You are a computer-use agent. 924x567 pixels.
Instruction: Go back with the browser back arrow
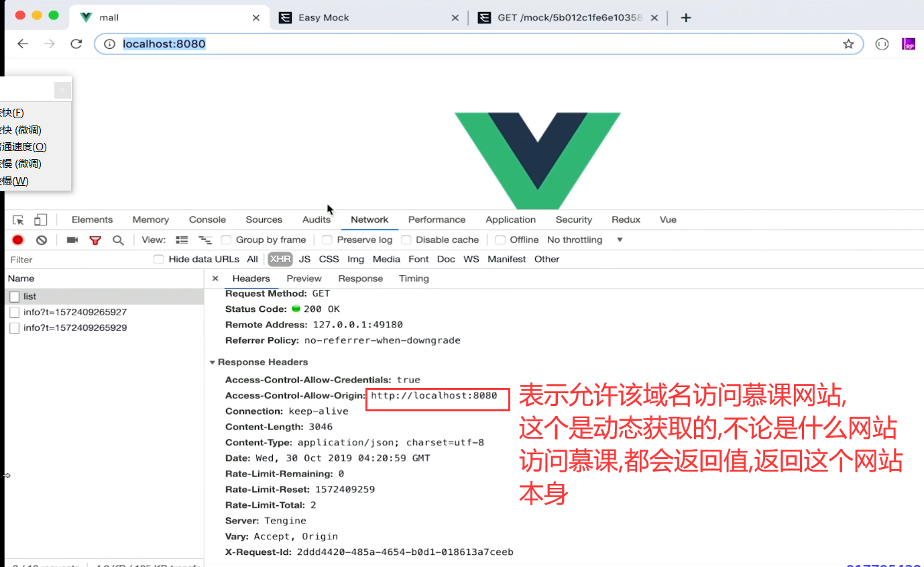tap(23, 44)
